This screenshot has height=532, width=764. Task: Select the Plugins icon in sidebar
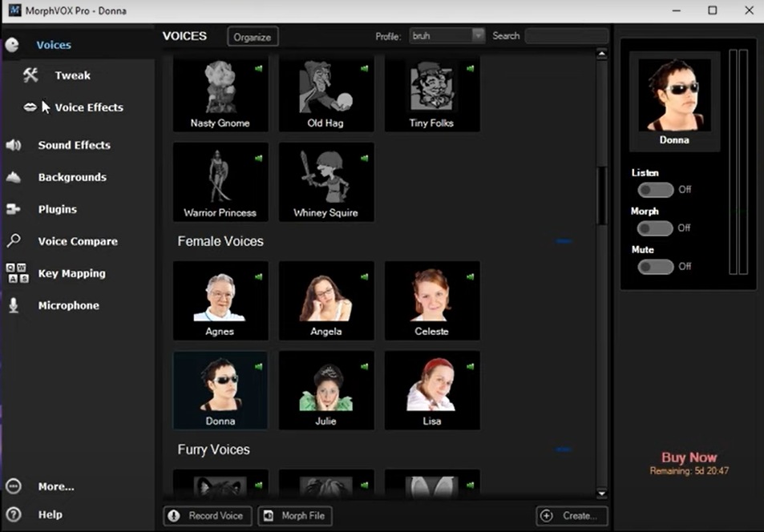pos(14,209)
